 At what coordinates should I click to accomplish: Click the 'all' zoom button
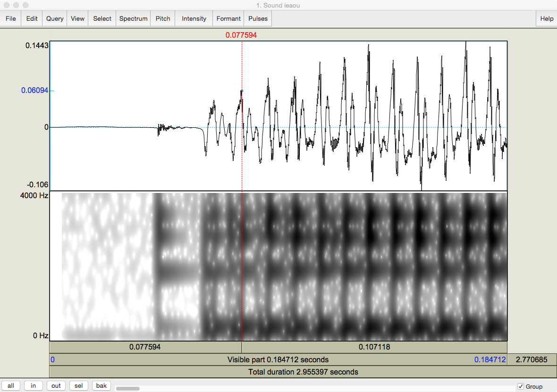[11, 385]
